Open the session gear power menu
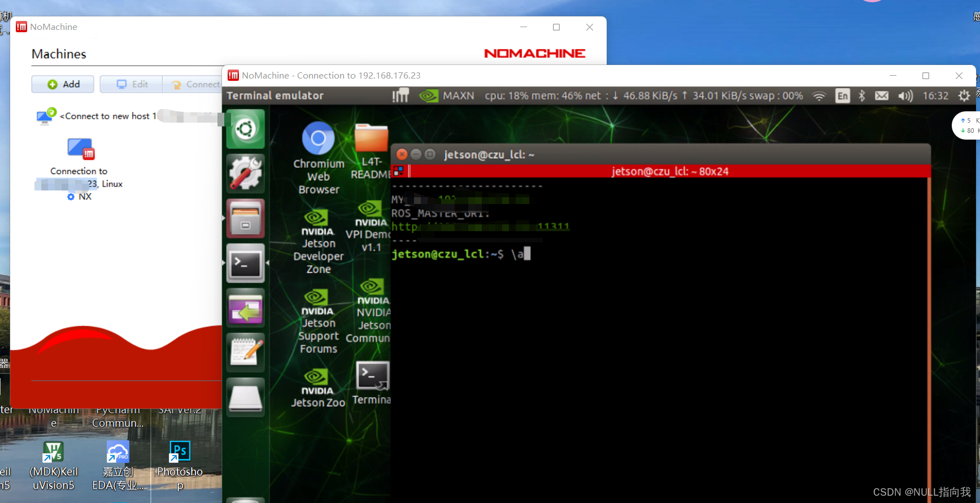 coord(964,96)
